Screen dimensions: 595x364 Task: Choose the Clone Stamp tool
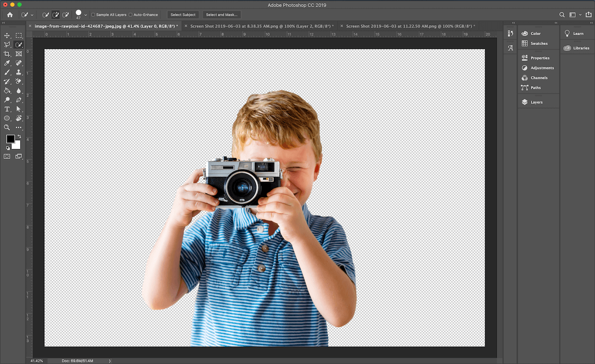[x=18, y=71]
